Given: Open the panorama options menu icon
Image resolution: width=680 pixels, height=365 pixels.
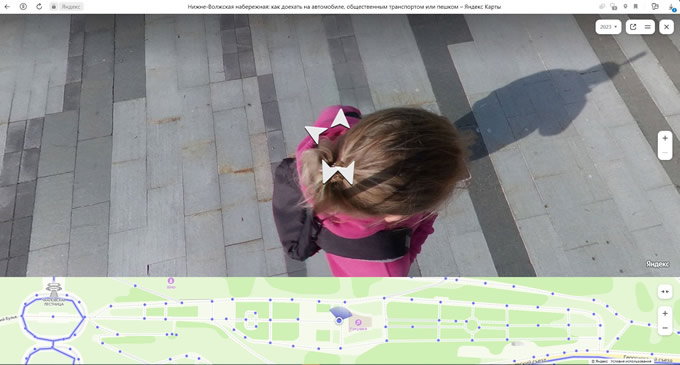Looking at the screenshot, I should click(647, 27).
